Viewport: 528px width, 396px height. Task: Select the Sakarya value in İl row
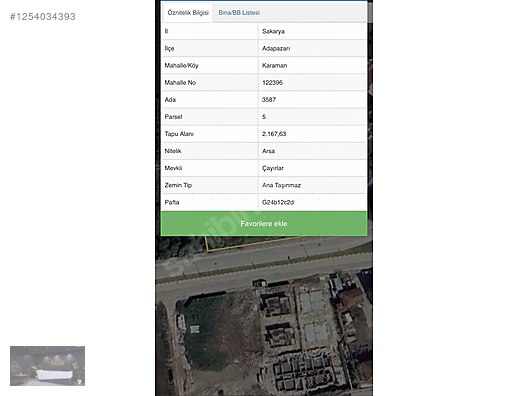(x=273, y=31)
